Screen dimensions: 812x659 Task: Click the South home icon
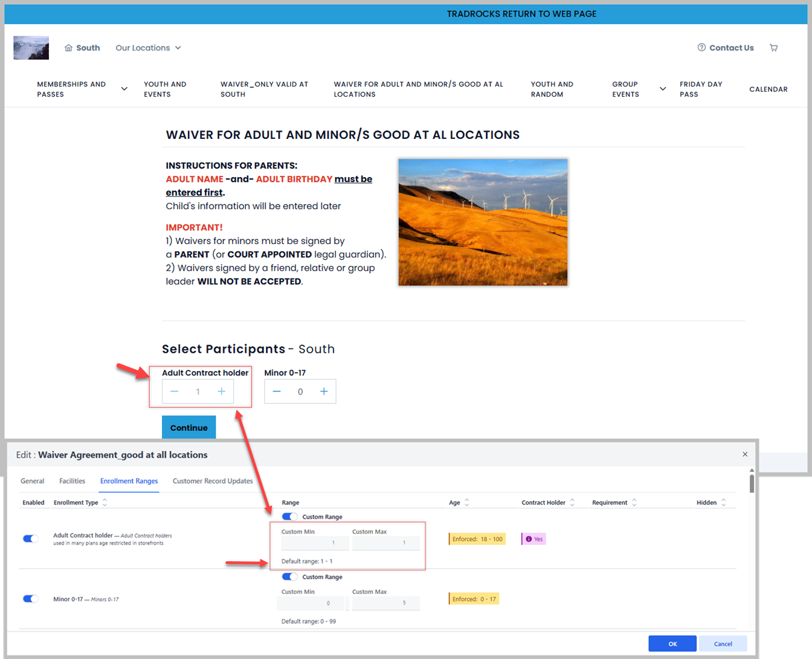[x=69, y=48]
